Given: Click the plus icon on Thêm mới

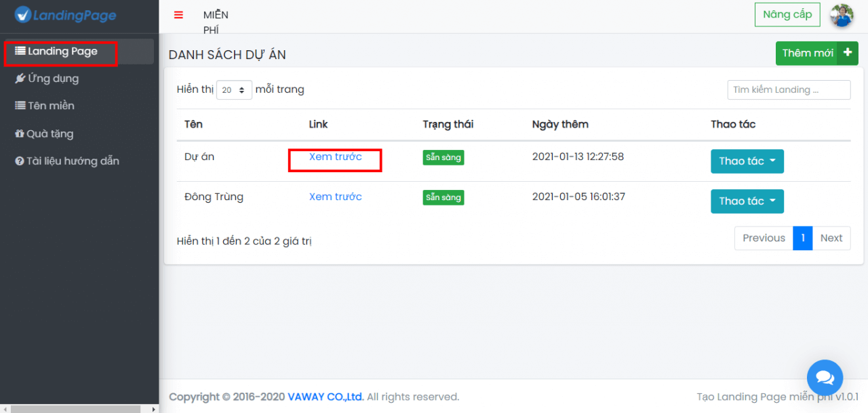Looking at the screenshot, I should tap(847, 53).
